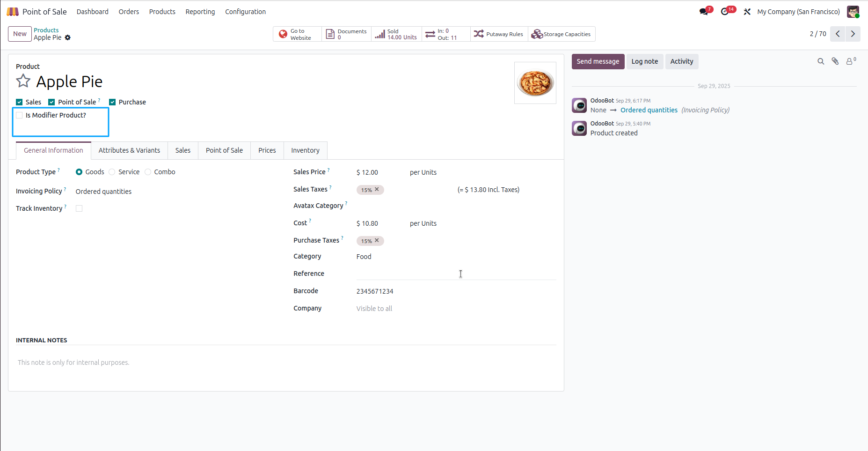
Task: Toggle the Track Inventory checkbox
Action: 79,208
